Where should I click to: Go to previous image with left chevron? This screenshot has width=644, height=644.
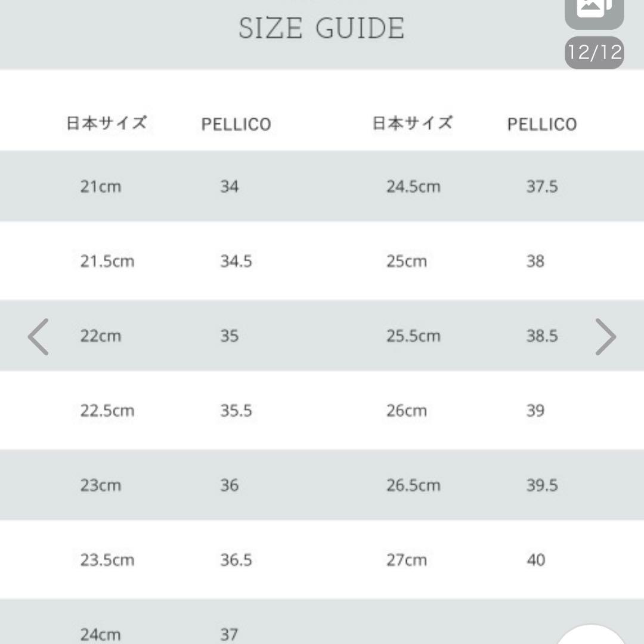click(x=38, y=337)
